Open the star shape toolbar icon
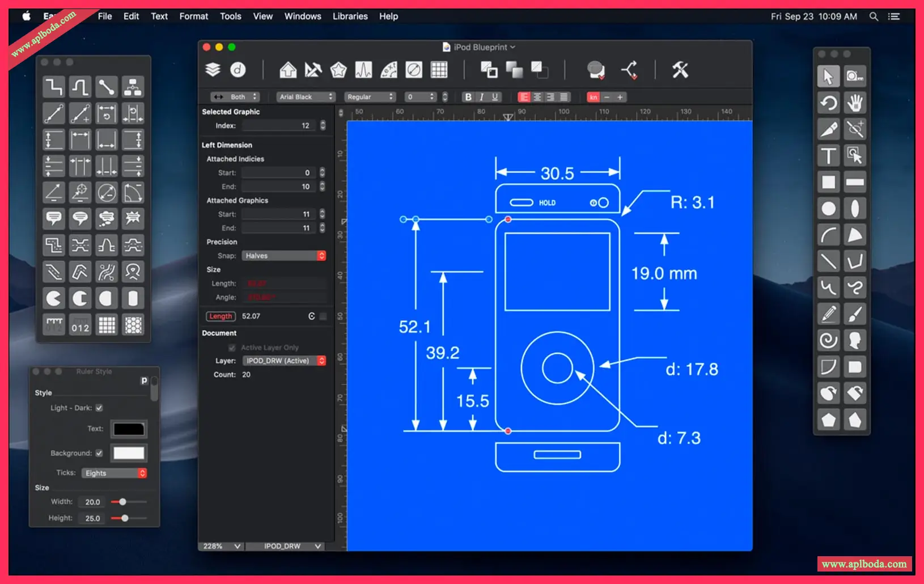Viewport: 924px width, 584px height. [x=338, y=70]
